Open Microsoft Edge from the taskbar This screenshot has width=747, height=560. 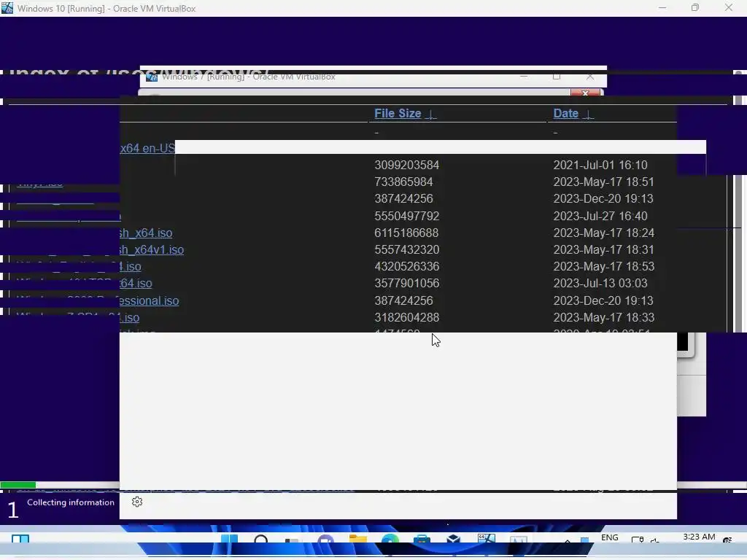point(390,540)
